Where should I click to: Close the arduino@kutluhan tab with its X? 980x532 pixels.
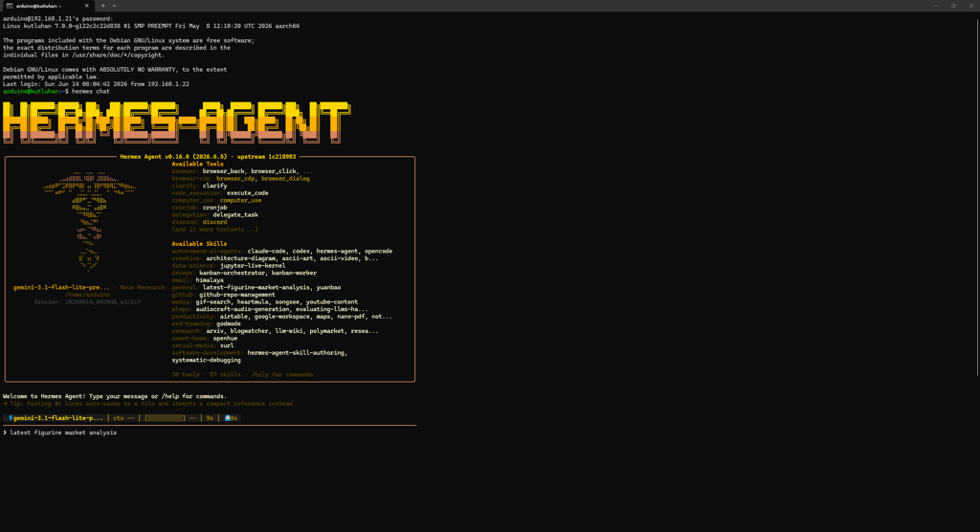[87, 6]
